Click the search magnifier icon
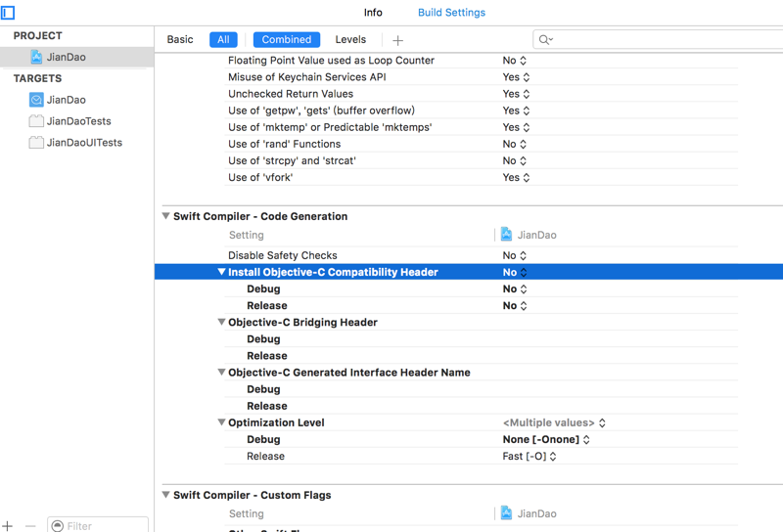 545,40
